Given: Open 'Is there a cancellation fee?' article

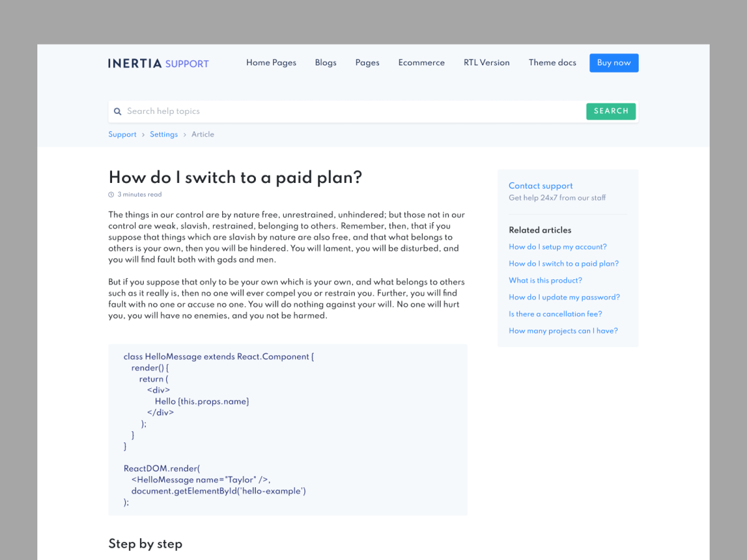Looking at the screenshot, I should tap(555, 314).
